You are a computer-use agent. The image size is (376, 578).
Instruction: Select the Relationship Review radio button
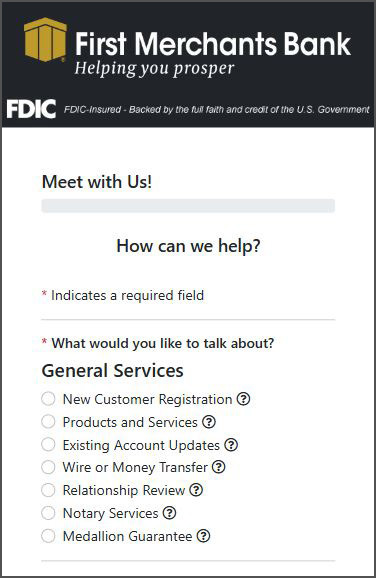48,490
